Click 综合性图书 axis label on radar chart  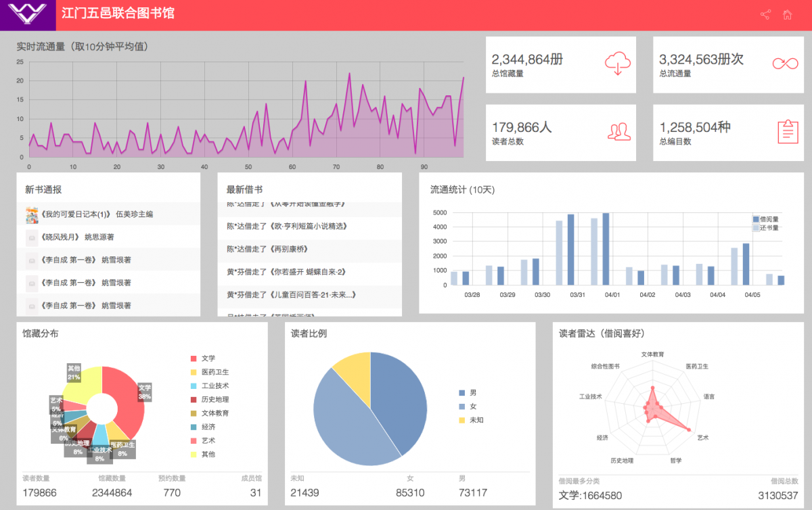tap(605, 366)
